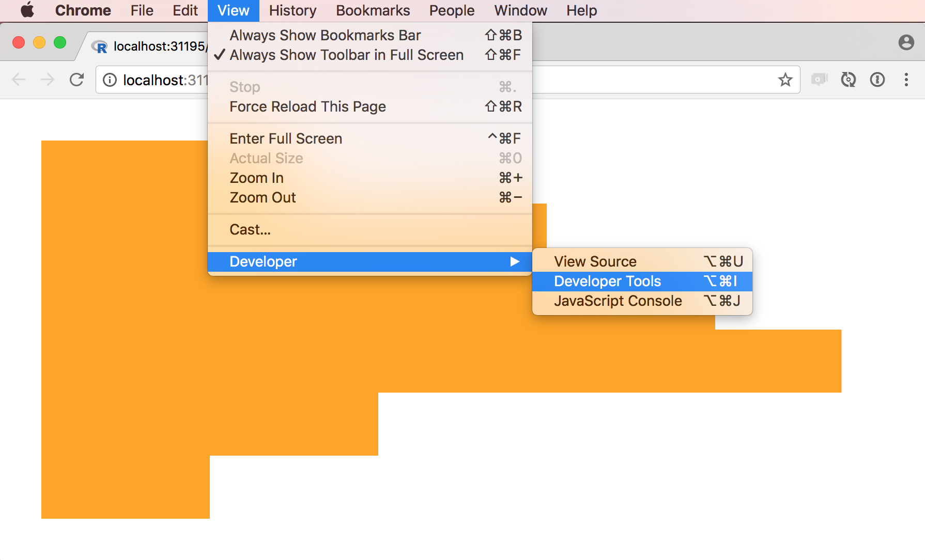Select Zoom Out from View menu
The width and height of the screenshot is (925, 560).
coord(370,197)
